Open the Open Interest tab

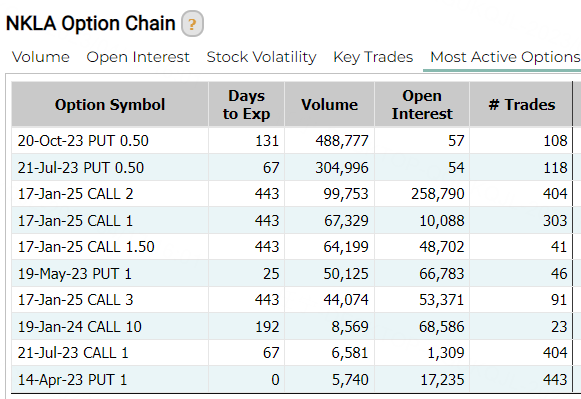(x=138, y=57)
